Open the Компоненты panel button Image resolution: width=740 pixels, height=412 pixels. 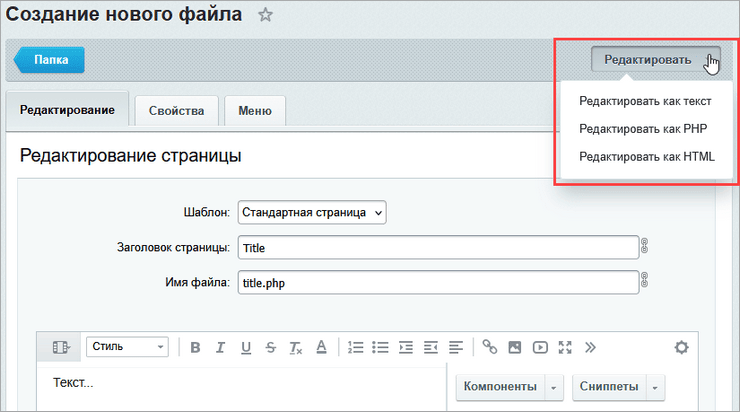pyautogui.click(x=500, y=387)
